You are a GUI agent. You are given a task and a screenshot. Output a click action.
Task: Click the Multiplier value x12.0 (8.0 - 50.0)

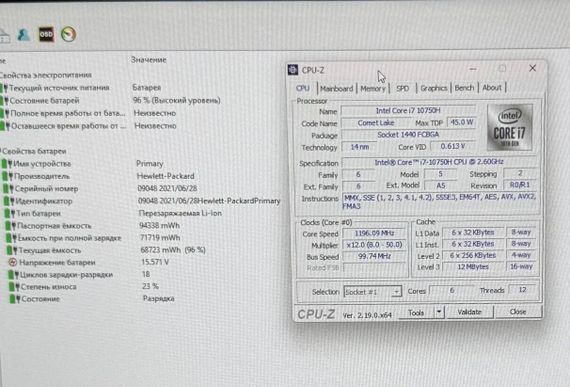click(x=374, y=245)
